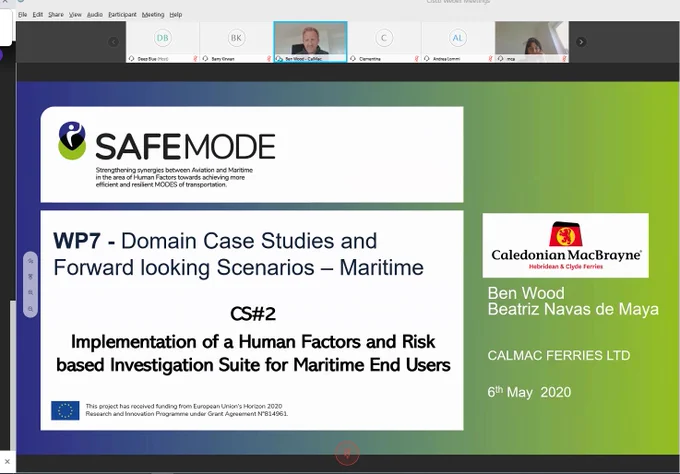Click the EU flag emblem on slide

[65, 410]
